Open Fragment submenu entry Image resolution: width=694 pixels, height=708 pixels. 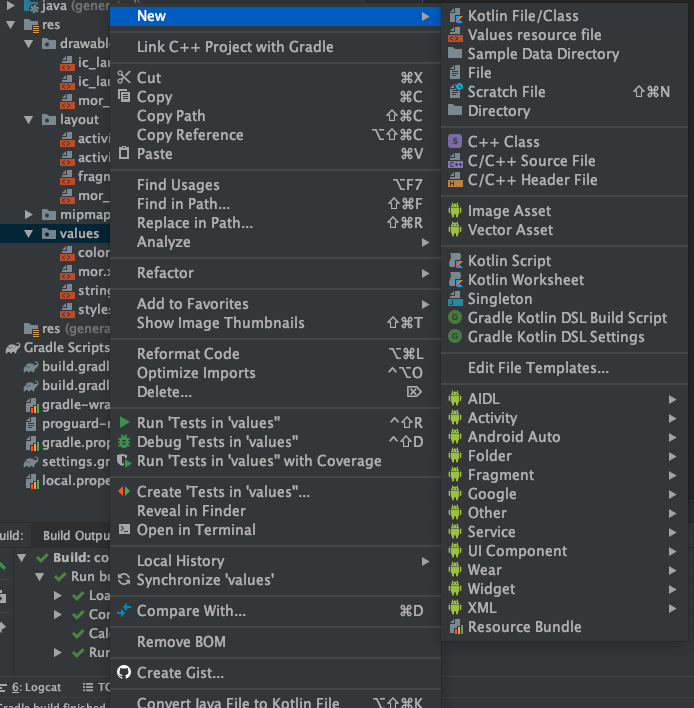[564, 475]
